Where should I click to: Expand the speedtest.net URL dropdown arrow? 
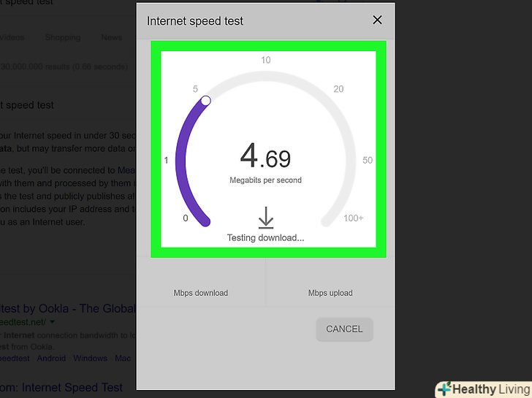tap(52, 322)
